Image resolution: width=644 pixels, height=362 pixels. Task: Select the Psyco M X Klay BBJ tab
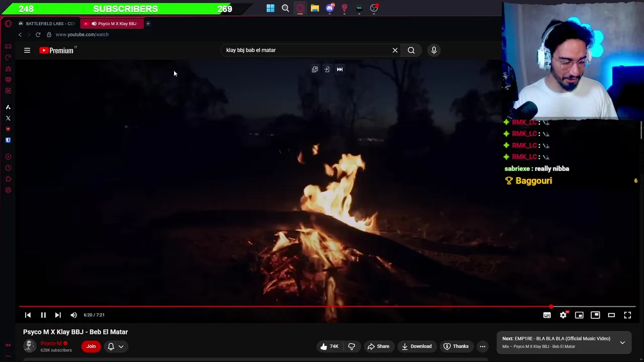pyautogui.click(x=113, y=24)
